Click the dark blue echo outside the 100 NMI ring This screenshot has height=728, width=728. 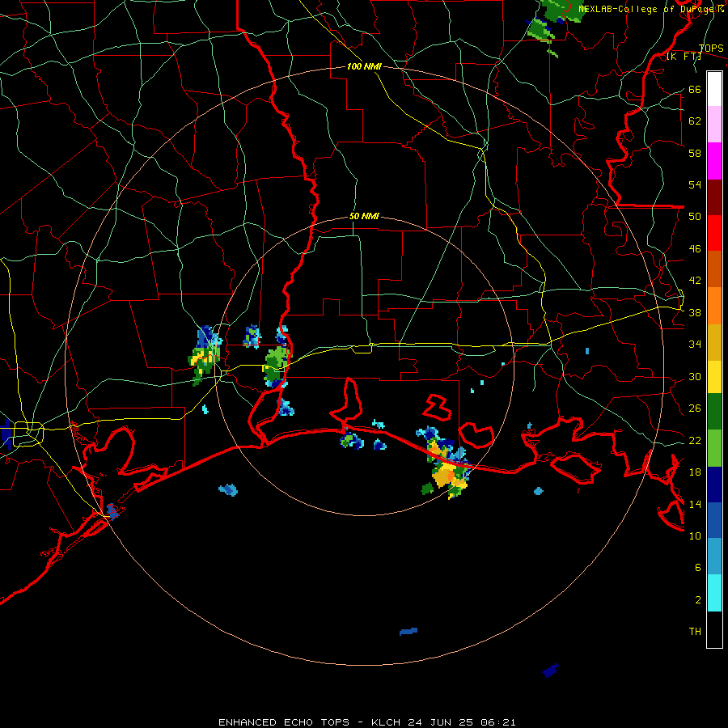tap(551, 671)
